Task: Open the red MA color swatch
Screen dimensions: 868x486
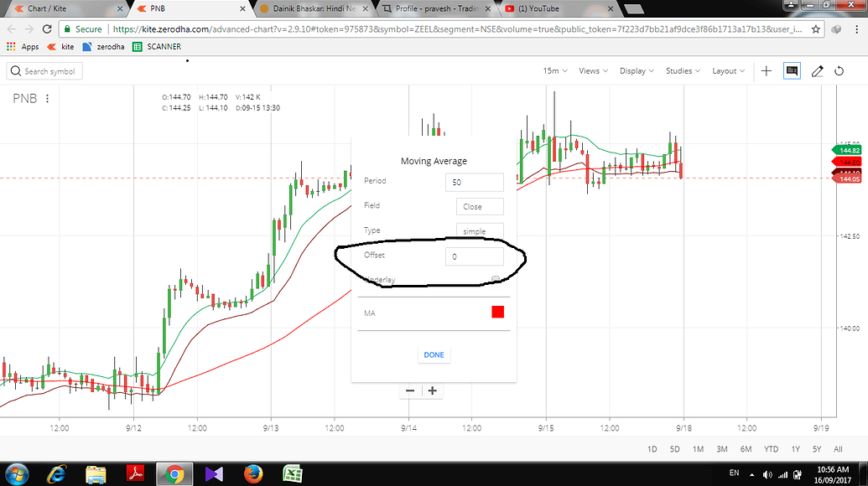Action: point(497,311)
